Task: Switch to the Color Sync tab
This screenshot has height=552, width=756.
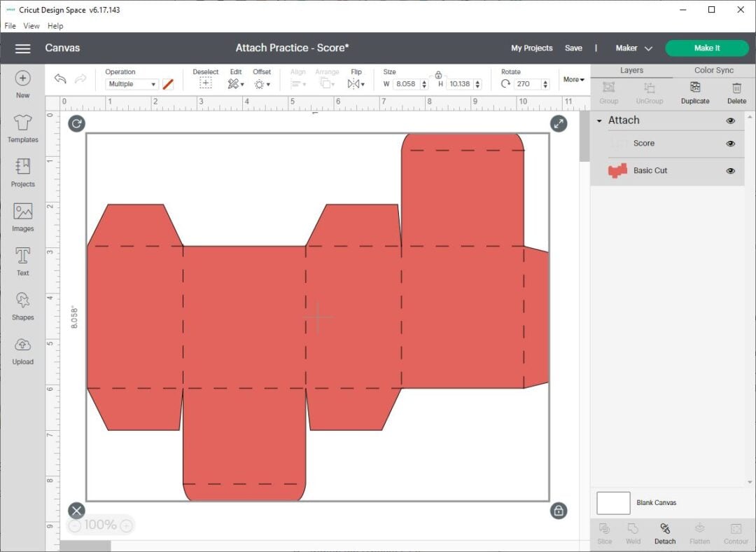Action: tap(713, 70)
